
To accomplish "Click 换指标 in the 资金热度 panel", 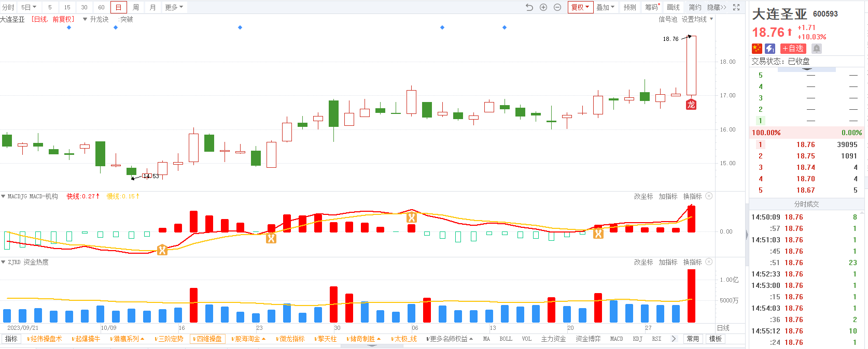I will pyautogui.click(x=692, y=262).
